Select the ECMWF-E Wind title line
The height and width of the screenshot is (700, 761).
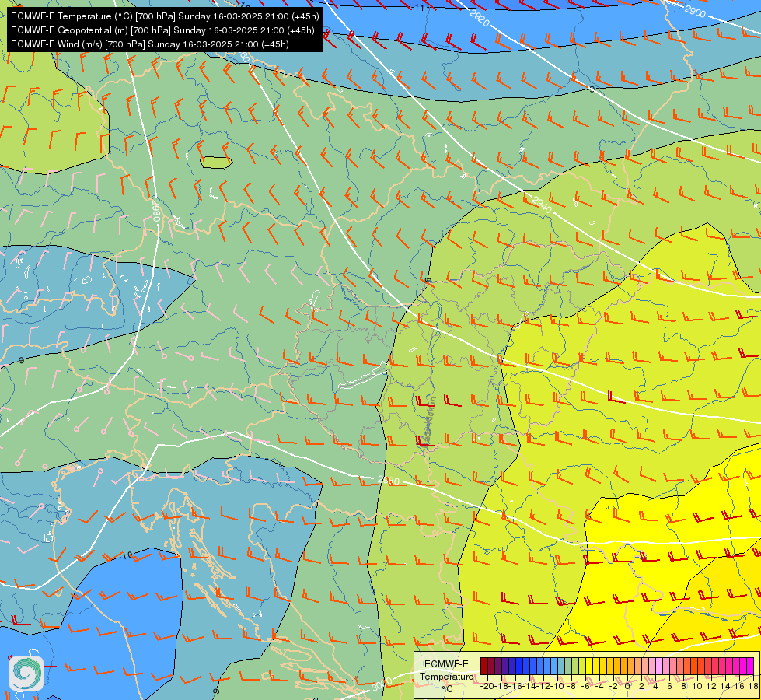pyautogui.click(x=150, y=44)
